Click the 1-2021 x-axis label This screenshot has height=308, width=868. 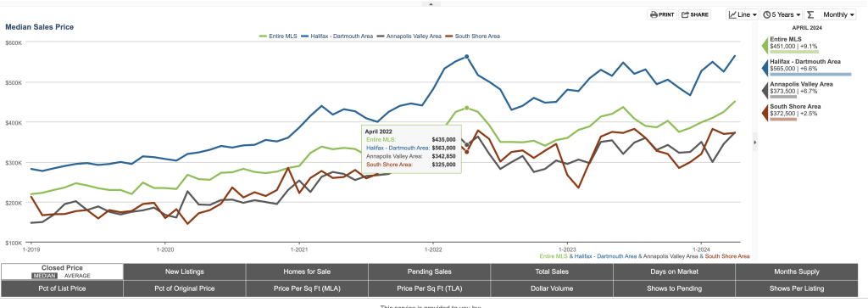coord(299,249)
